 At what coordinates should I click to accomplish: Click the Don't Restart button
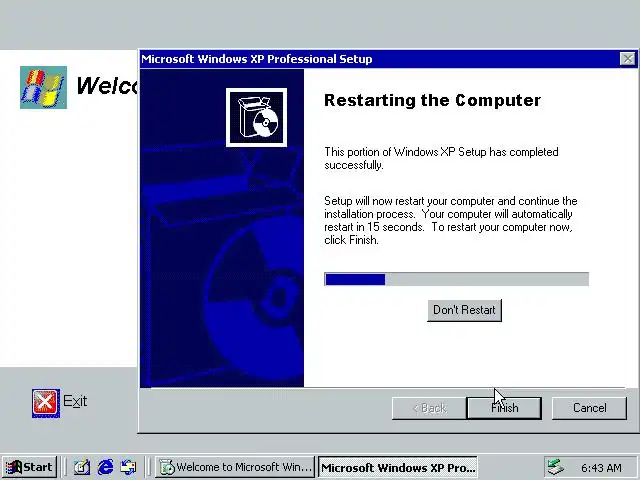464,310
